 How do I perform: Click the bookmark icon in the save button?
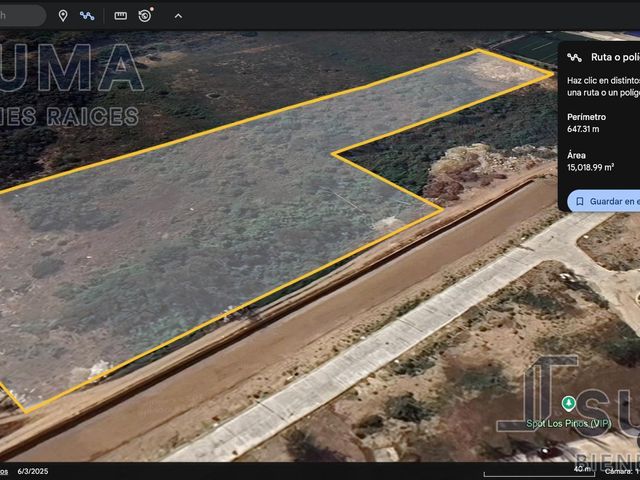[x=580, y=201]
